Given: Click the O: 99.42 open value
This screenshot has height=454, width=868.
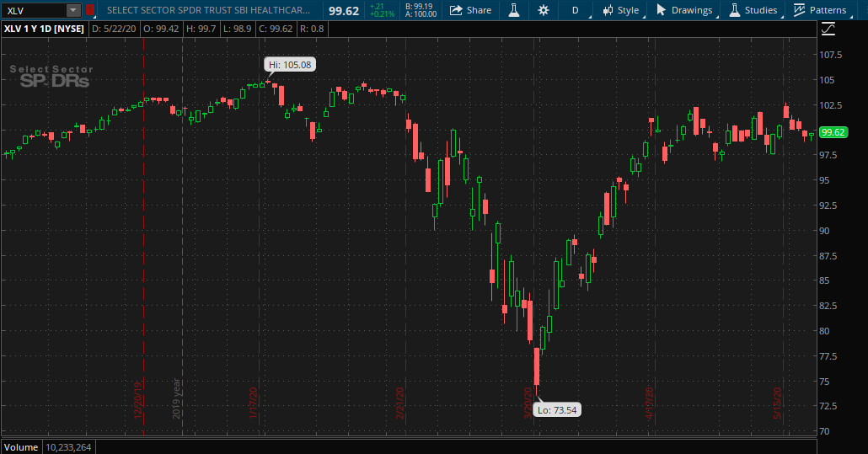Looking at the screenshot, I should [160, 29].
